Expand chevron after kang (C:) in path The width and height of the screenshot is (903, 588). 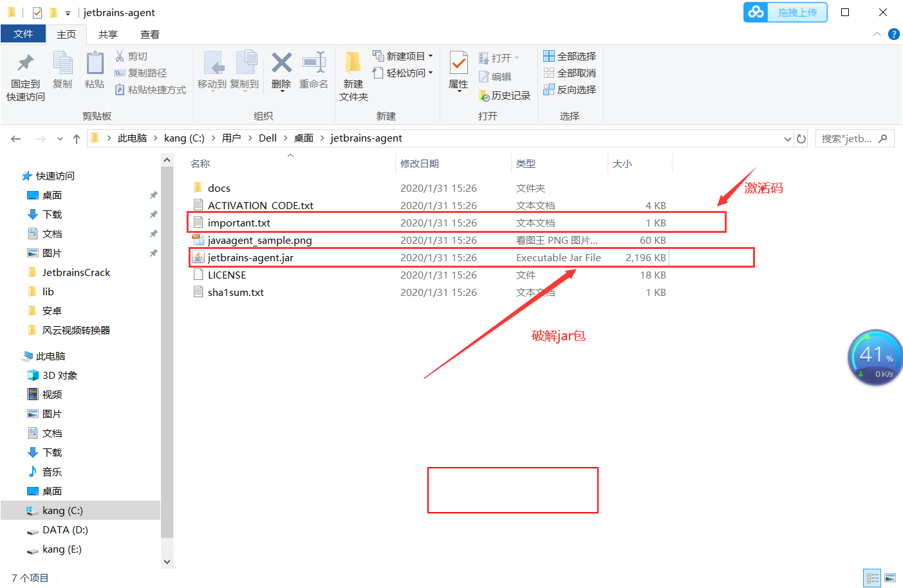click(x=213, y=138)
